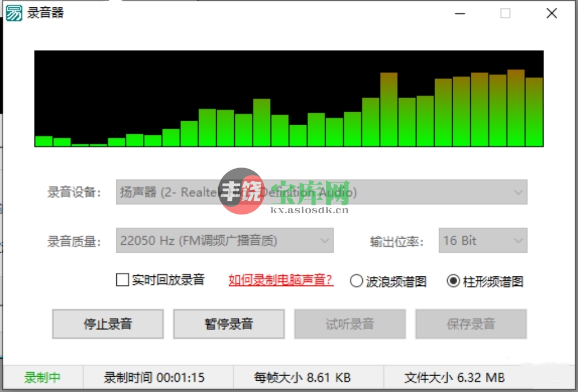Image resolution: width=578 pixels, height=392 pixels.
Task: Close the 录音器 window
Action: pos(551,14)
